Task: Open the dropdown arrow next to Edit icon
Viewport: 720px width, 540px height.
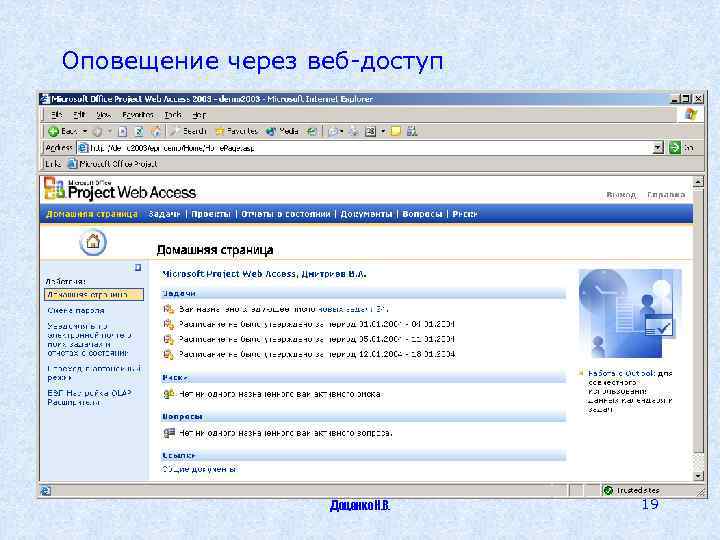Action: [382, 132]
